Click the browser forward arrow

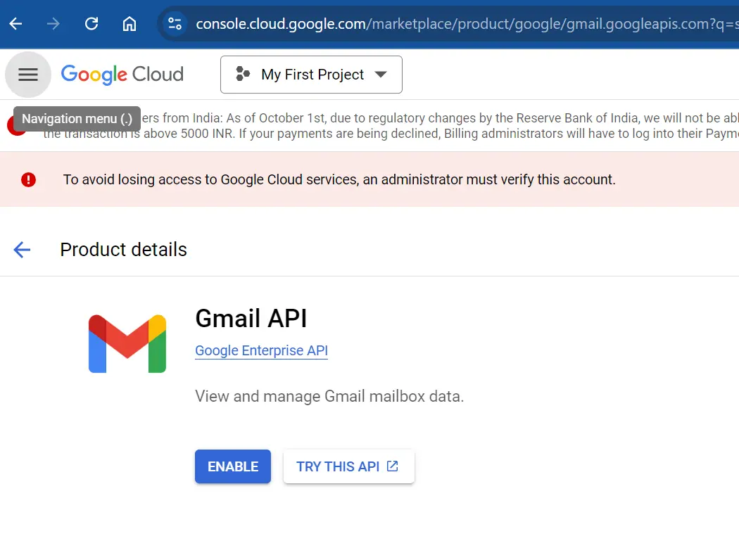53,23
